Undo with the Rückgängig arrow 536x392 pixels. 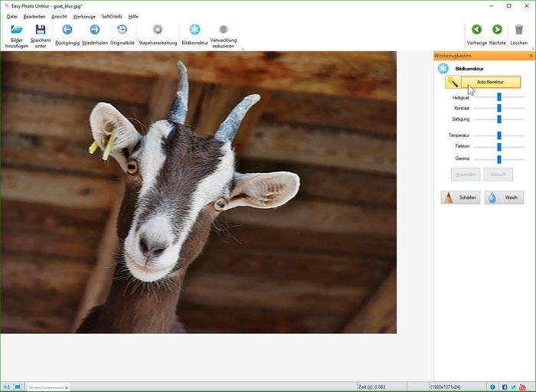(67, 30)
